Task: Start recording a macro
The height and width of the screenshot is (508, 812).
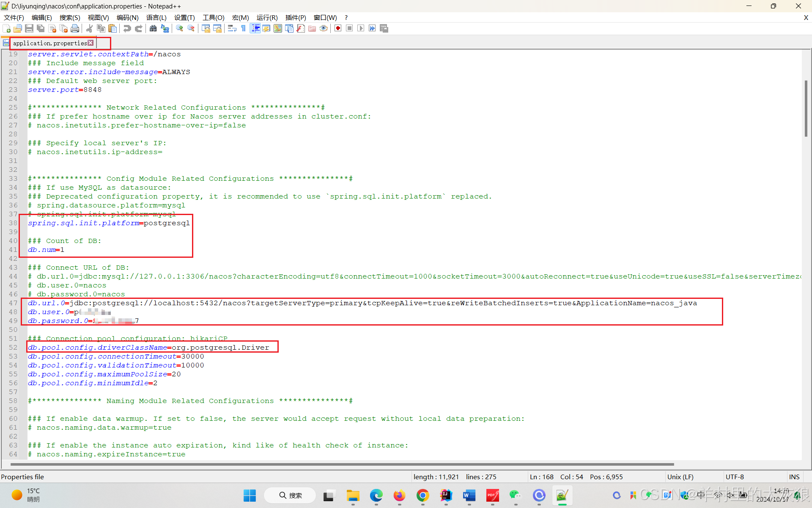Action: [x=337, y=28]
